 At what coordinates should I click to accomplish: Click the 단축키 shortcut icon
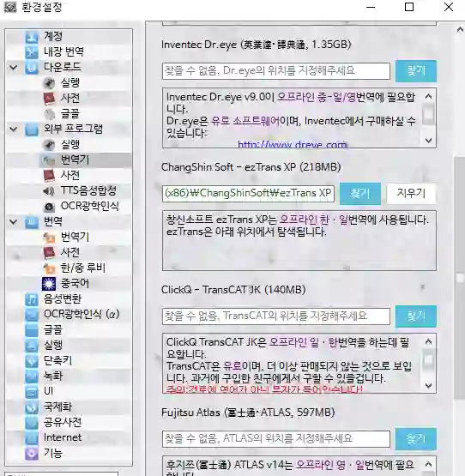point(32,361)
